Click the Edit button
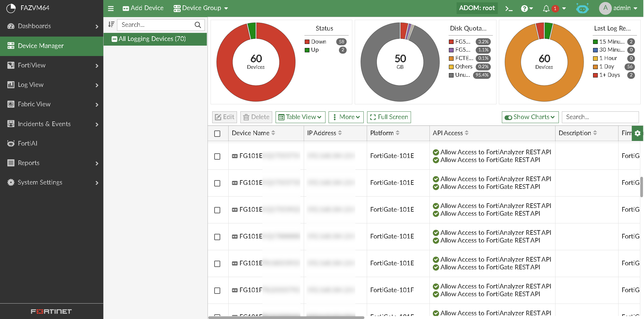This screenshot has width=644, height=319. (225, 117)
